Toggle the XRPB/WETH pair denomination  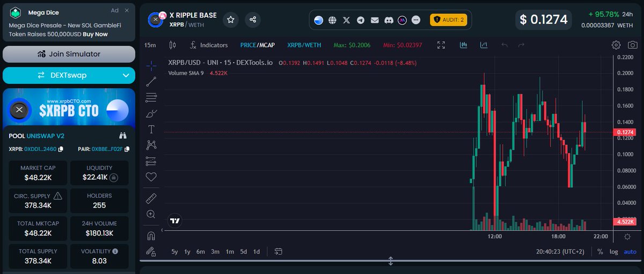[304, 45]
